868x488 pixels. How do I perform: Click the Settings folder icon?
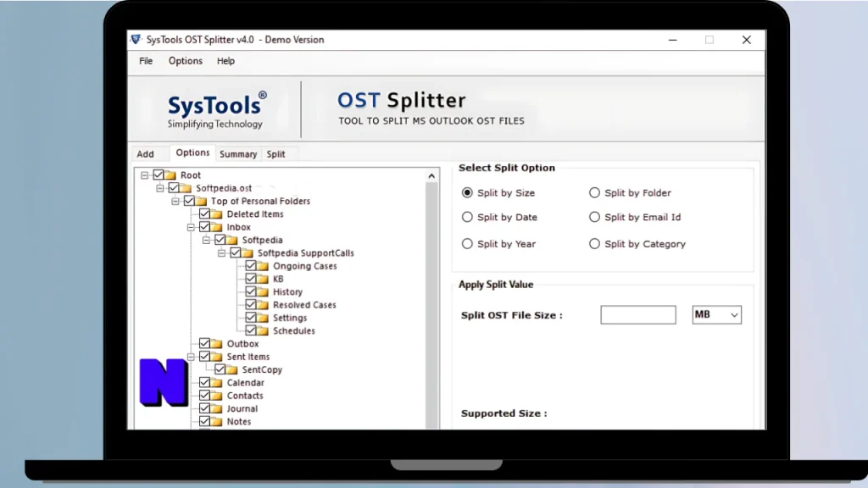[x=263, y=318]
